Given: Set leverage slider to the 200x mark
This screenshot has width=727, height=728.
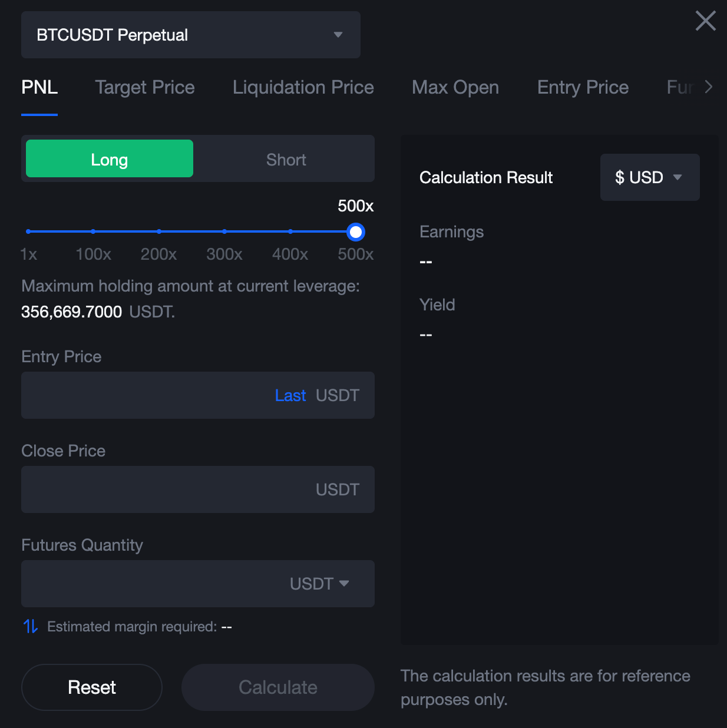Looking at the screenshot, I should coord(159,231).
